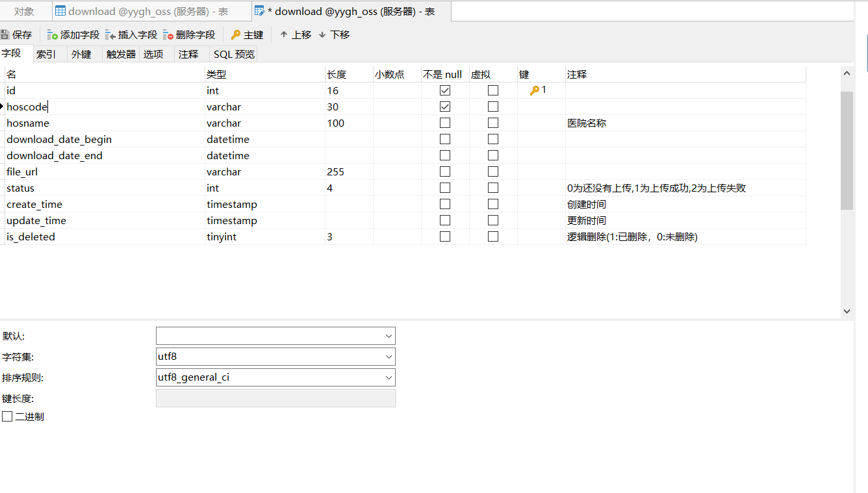Viewport: 868px width, 493px height.
Task: Click the comment 逻辑删除(1:已删除，0:未删除)
Action: (632, 236)
